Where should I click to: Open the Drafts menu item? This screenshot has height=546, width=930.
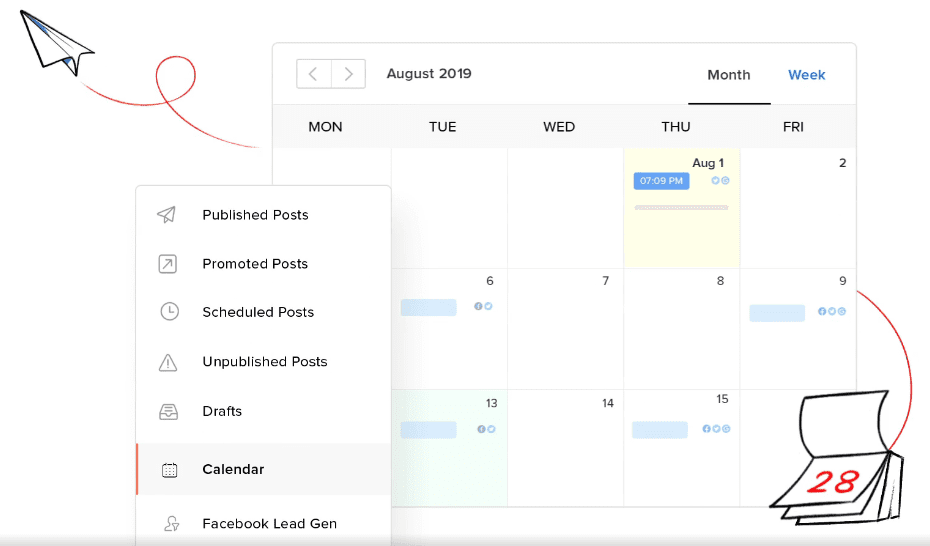tap(222, 411)
